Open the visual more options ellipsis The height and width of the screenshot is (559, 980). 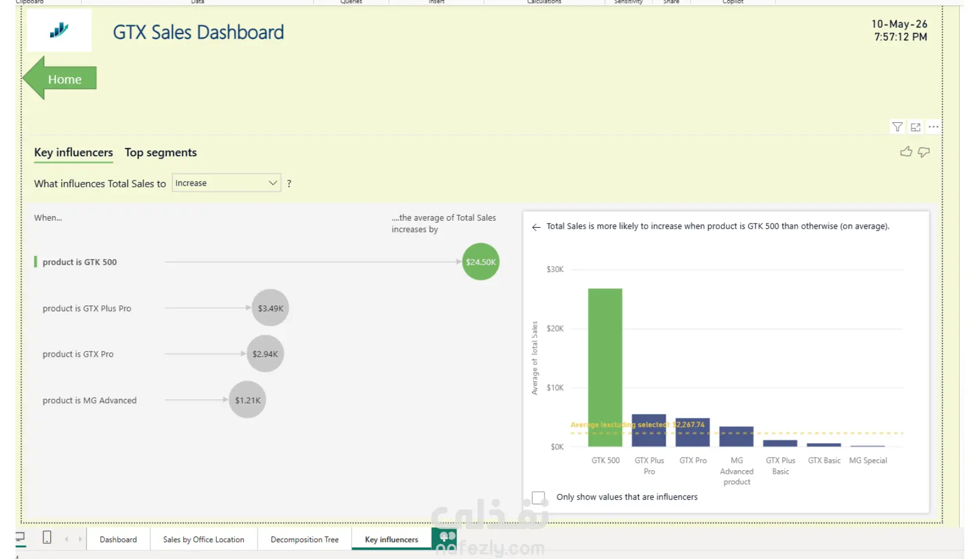[x=933, y=127]
